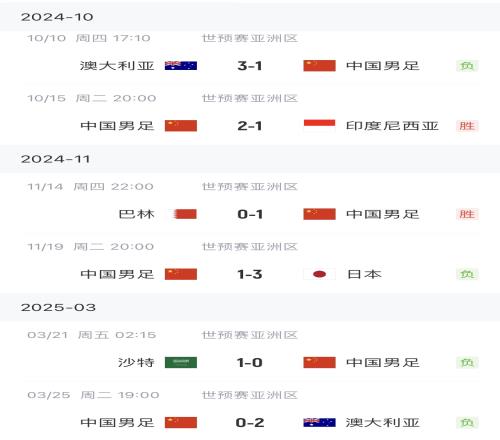This screenshot has width=500, height=440.
Task: Click China flag in the 1-3 Japan match
Action: pyautogui.click(x=181, y=274)
